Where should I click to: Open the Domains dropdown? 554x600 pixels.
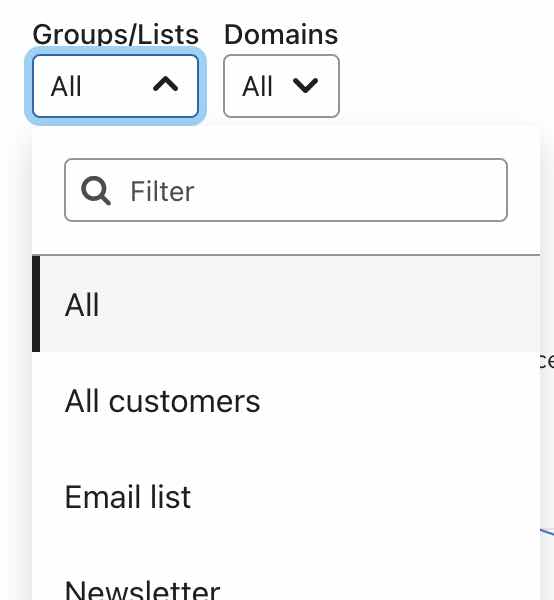pos(281,86)
